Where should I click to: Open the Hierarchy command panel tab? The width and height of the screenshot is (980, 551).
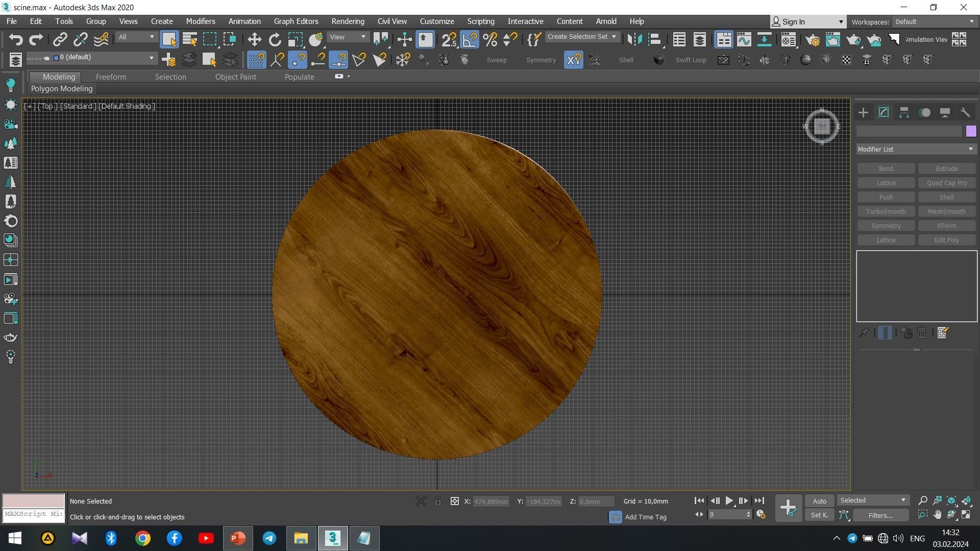tap(904, 113)
